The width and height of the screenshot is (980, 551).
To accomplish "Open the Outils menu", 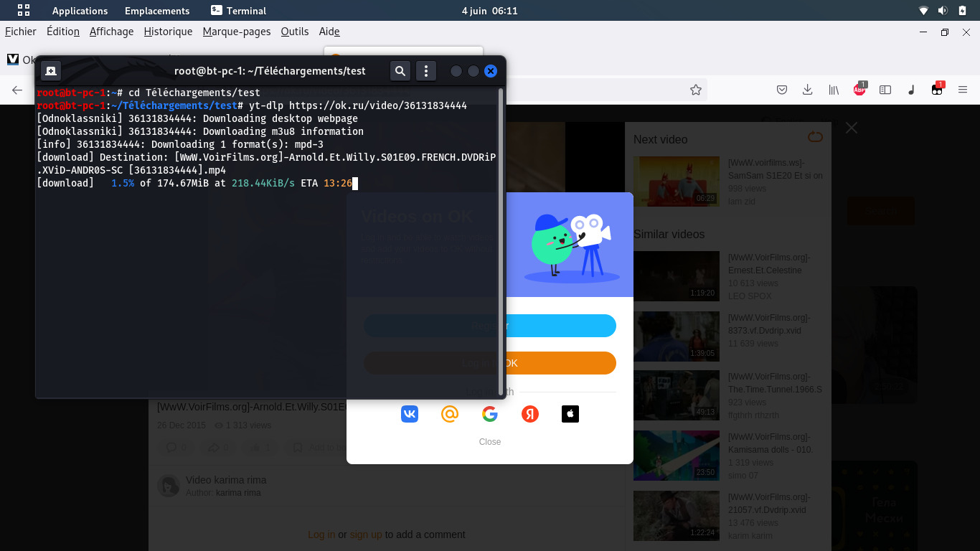I will [295, 32].
